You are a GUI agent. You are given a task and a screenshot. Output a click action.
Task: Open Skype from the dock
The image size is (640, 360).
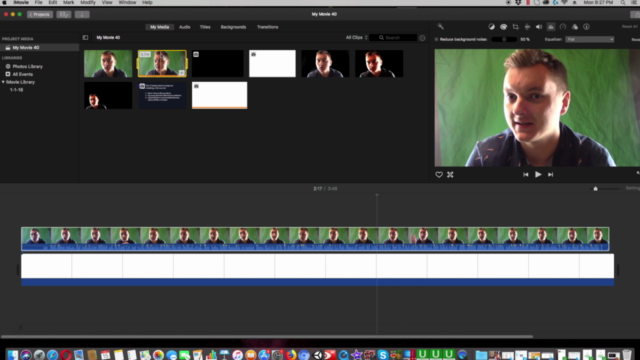pos(382,355)
